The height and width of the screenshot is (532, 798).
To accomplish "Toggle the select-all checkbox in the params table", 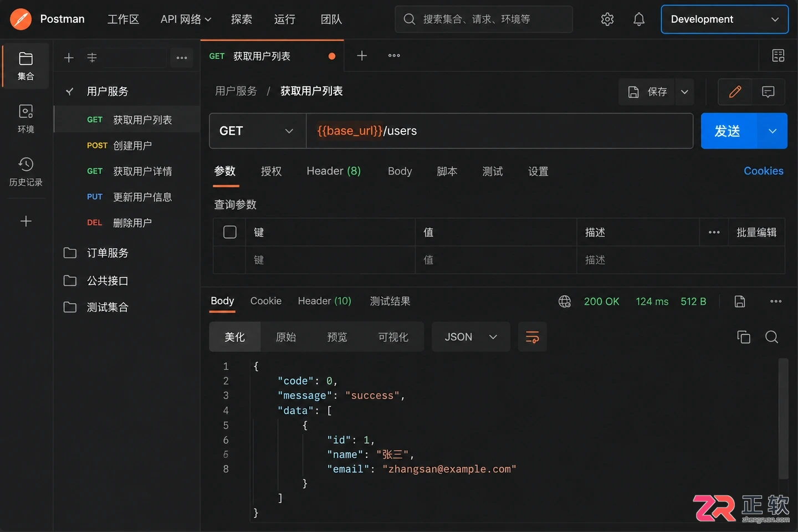I will (x=230, y=232).
